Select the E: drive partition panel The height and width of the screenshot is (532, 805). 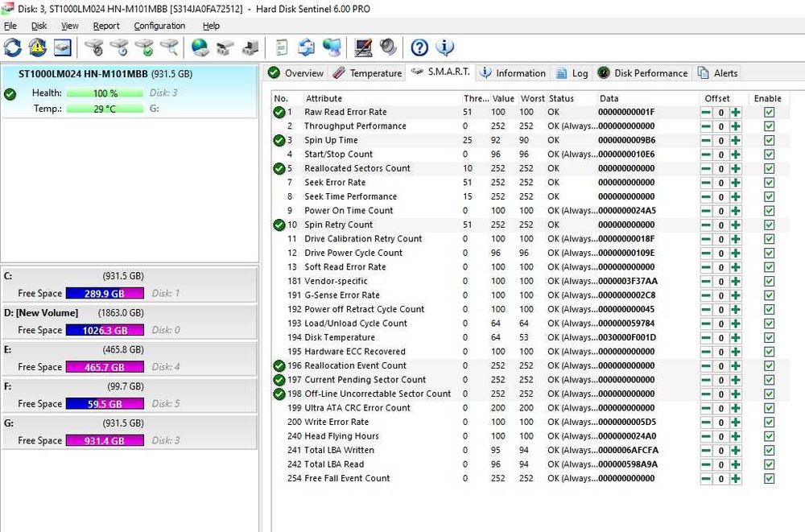pyautogui.click(x=130, y=358)
